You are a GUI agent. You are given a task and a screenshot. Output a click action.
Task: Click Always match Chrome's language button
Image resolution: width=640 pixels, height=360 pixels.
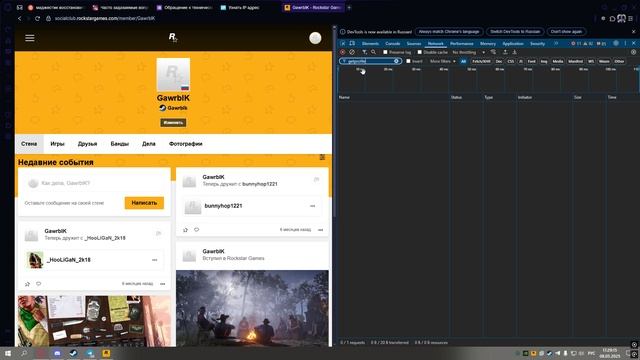tap(449, 31)
